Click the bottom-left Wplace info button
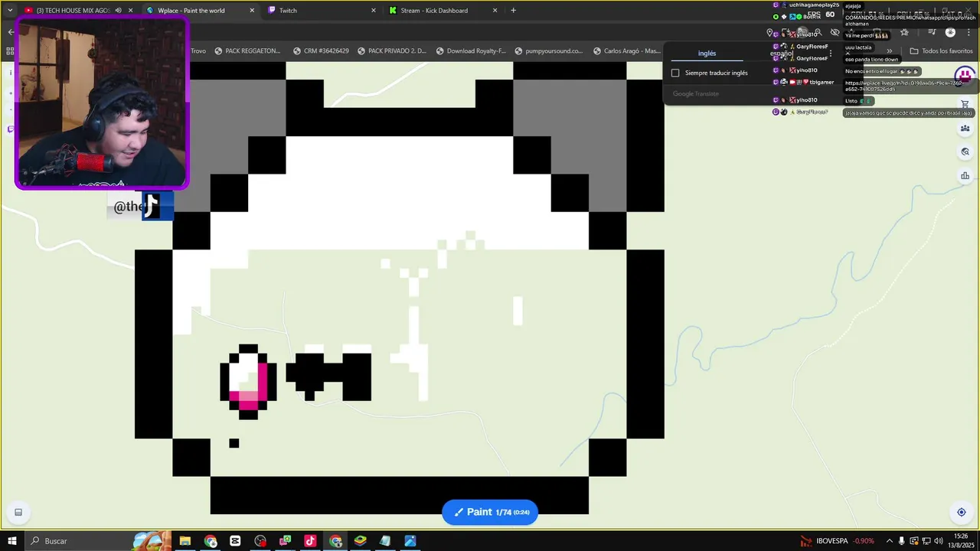Viewport: 980px width, 551px height. (x=18, y=512)
